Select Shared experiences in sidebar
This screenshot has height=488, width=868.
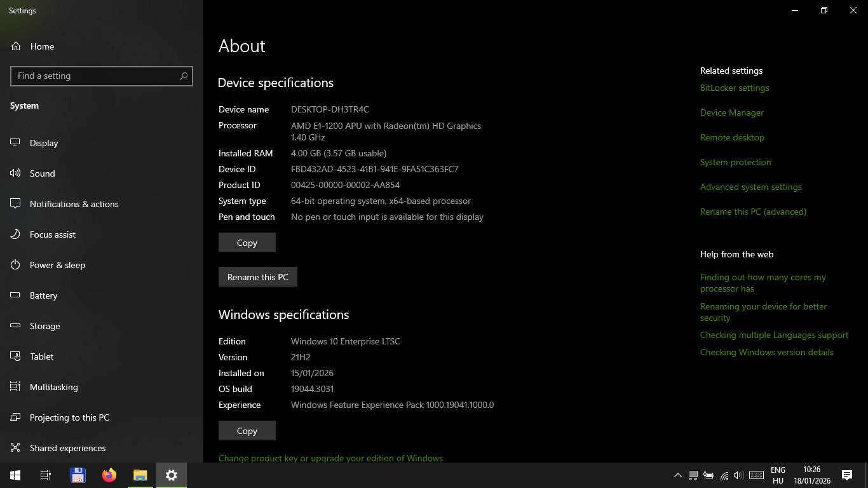[102, 448]
